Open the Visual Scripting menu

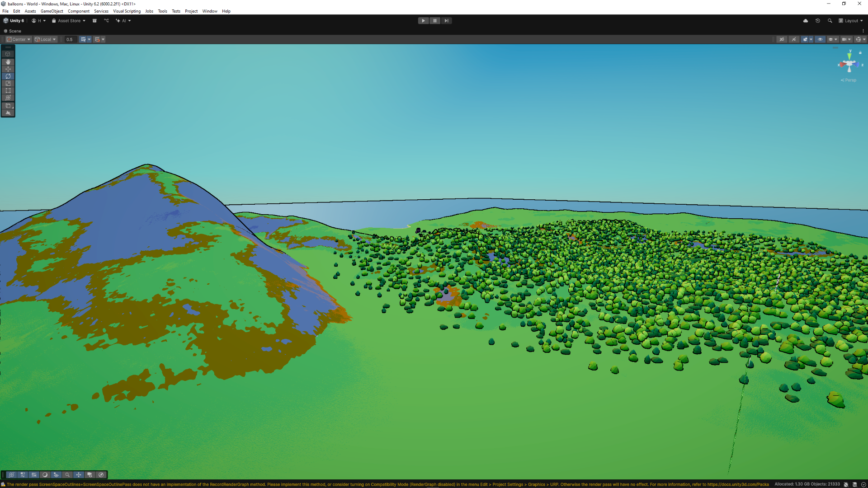click(x=127, y=11)
